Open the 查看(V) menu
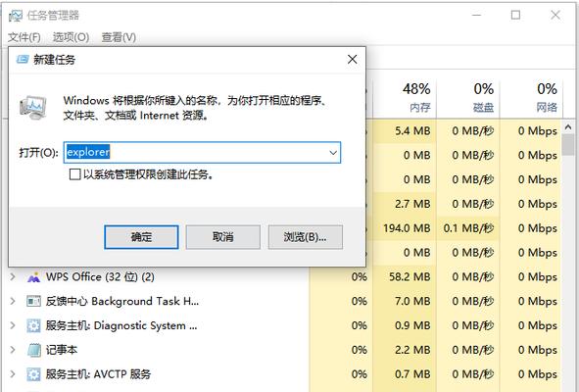 pos(119,37)
